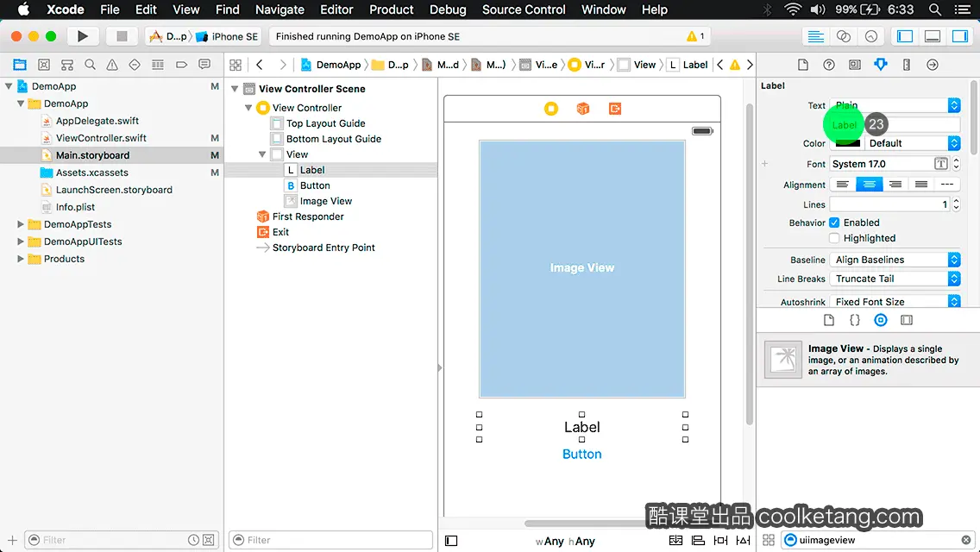Show the Identity inspector
This screenshot has width=980, height=552.
click(x=854, y=65)
